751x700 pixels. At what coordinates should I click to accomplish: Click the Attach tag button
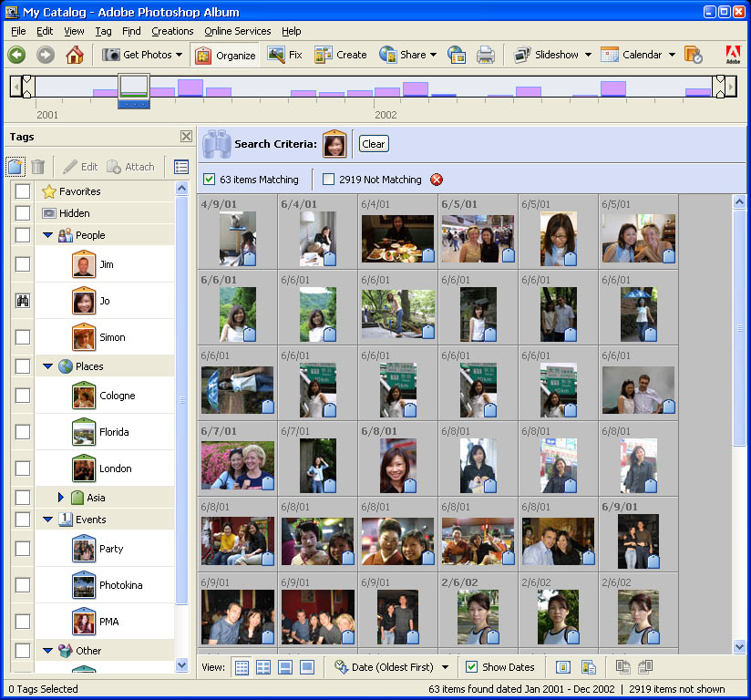[130, 167]
